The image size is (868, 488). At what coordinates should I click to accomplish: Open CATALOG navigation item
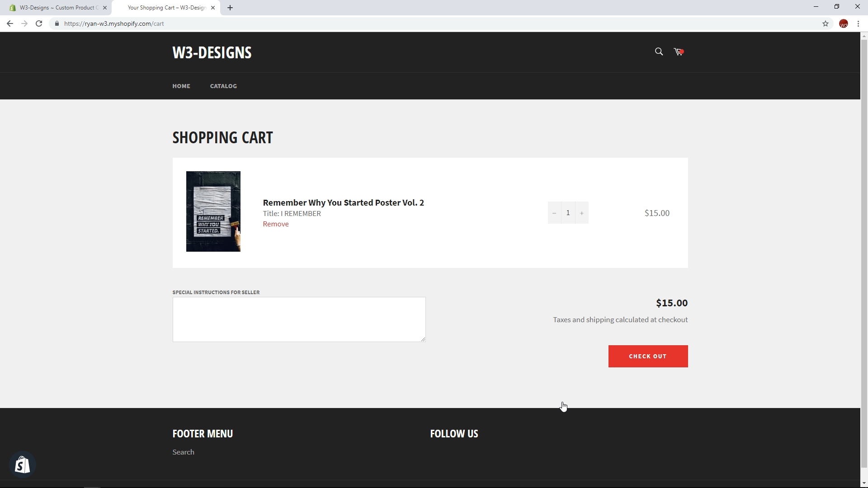pyautogui.click(x=223, y=86)
